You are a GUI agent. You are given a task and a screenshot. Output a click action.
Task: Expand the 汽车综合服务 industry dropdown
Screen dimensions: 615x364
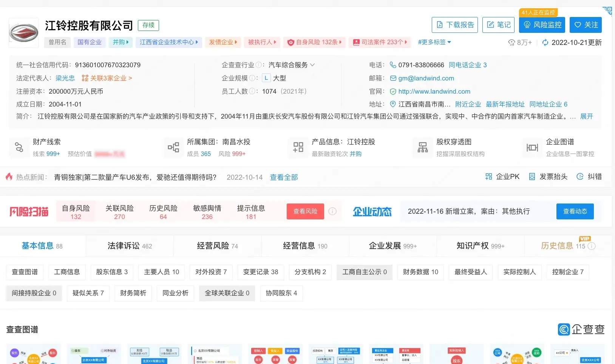tap(312, 65)
